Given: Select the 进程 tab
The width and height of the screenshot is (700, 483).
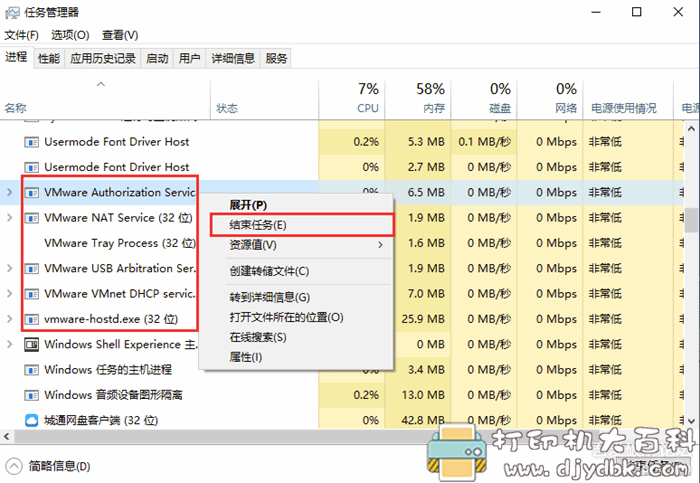Looking at the screenshot, I should click(x=17, y=57).
